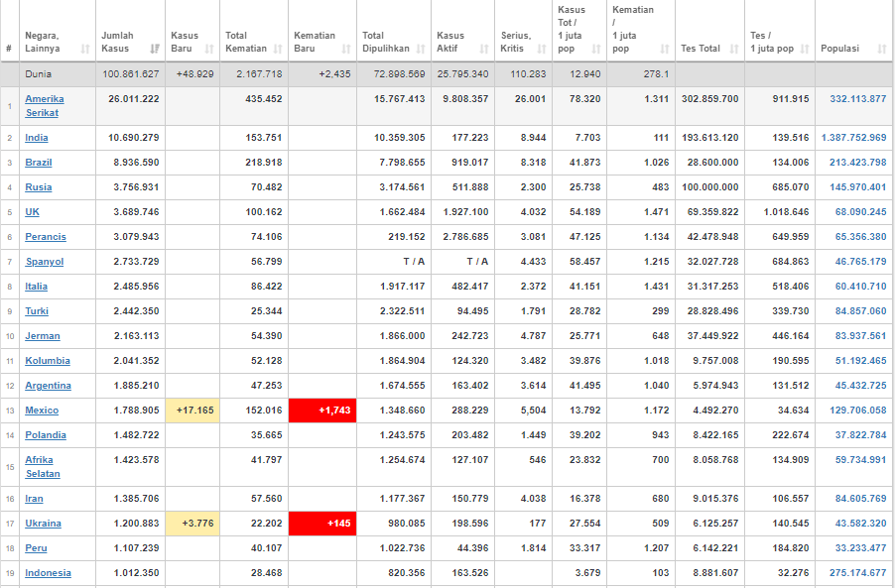Screen dimensions: 895x588
Task: Click Brazil population 213.423.798
Action: pyautogui.click(x=858, y=162)
